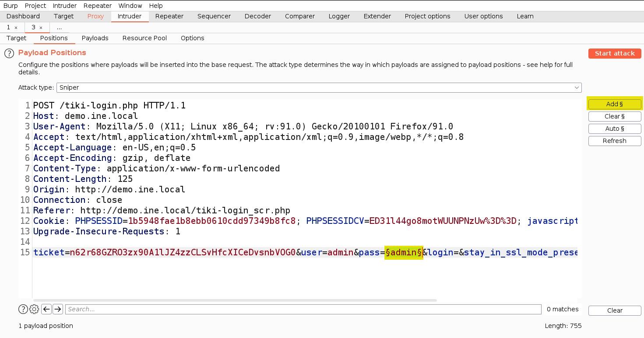Close Intruder attack tab 3

pyautogui.click(x=41, y=28)
